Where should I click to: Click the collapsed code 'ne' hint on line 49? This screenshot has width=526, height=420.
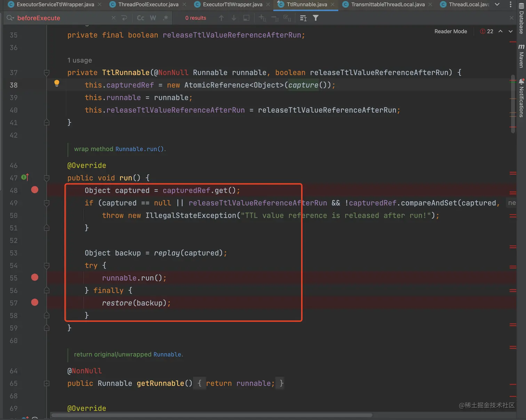coord(511,203)
